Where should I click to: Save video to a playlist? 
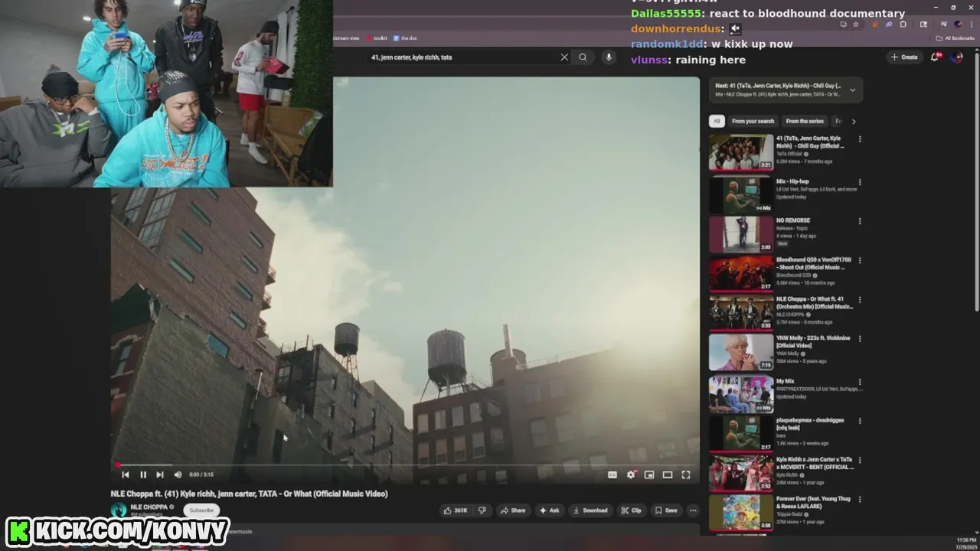666,510
